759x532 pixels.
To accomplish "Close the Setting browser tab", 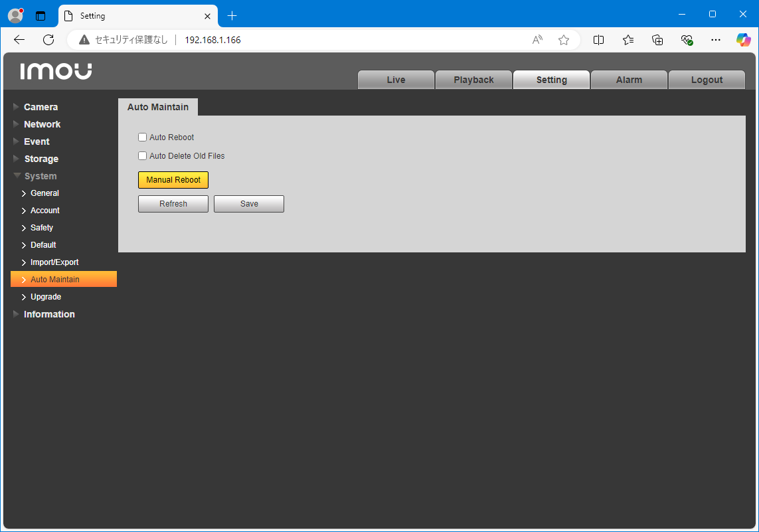I will tap(207, 16).
